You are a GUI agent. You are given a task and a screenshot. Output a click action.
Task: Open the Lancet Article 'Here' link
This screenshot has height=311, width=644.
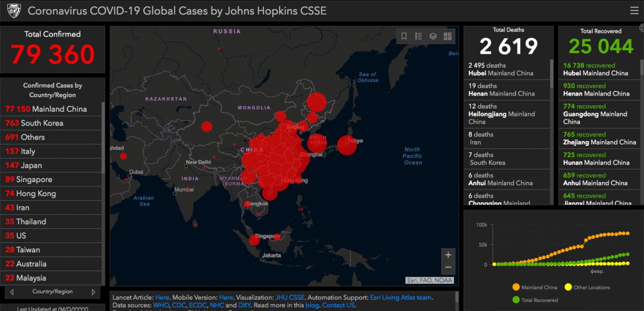coord(162,297)
